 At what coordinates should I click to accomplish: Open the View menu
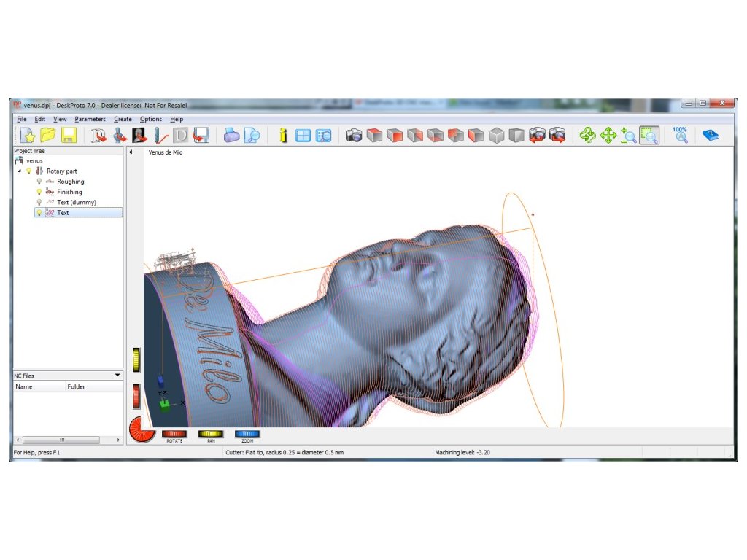point(60,119)
